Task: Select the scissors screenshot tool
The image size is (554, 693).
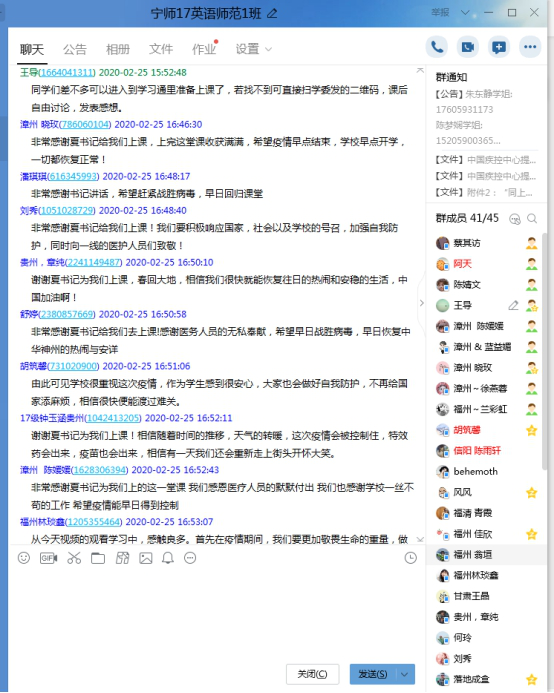Action: 74,558
